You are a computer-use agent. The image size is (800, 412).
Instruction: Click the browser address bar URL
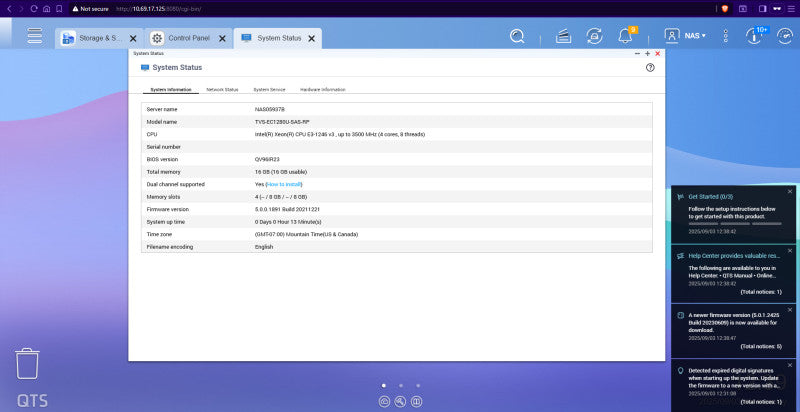click(x=160, y=9)
